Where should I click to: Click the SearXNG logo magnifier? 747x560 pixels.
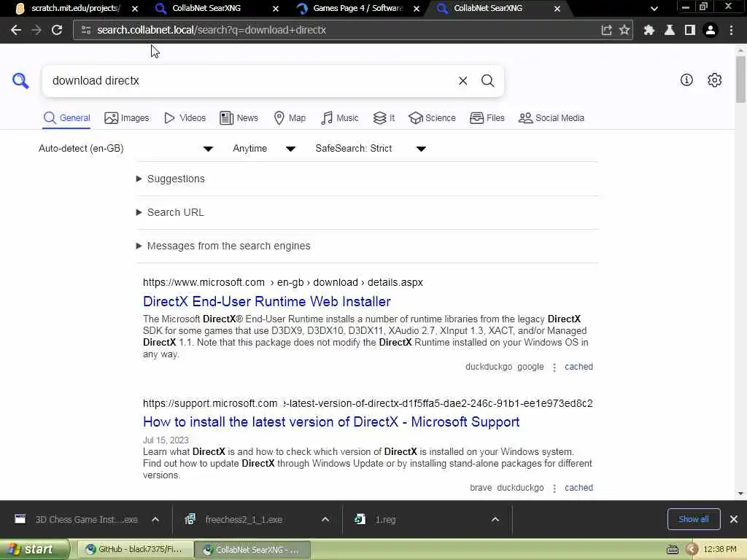tap(20, 80)
